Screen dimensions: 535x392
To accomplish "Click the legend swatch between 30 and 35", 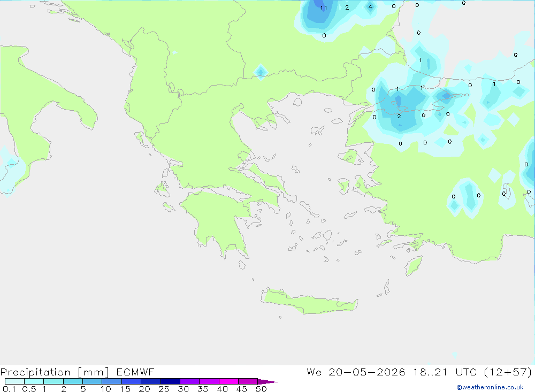I will click(190, 381).
